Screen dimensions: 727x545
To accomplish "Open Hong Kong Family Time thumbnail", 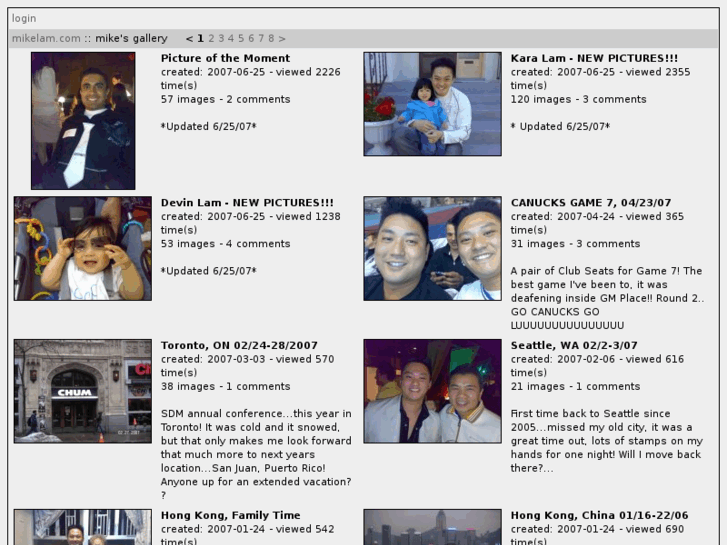I will 83,527.
